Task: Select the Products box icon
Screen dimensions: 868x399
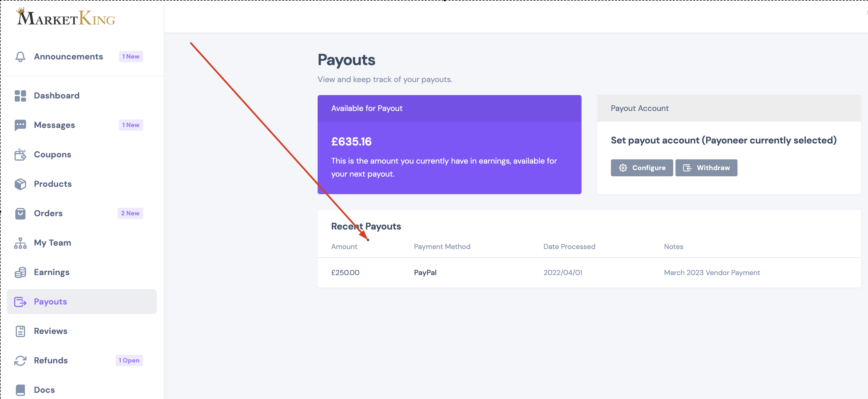Action: tap(20, 184)
